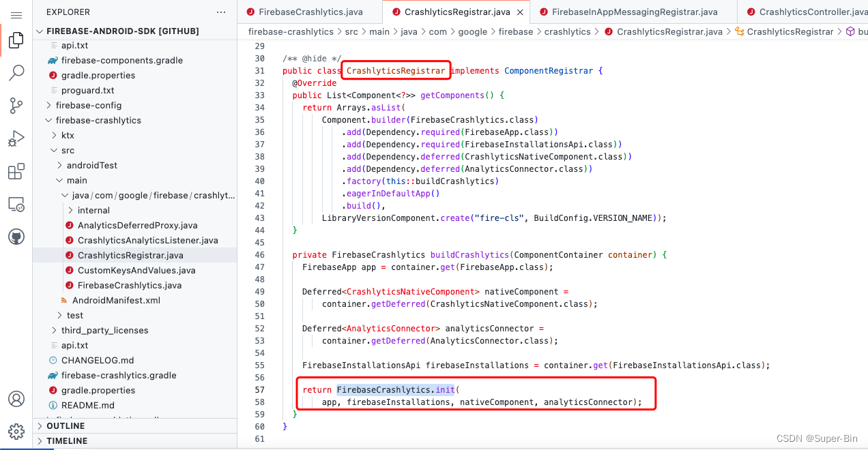Image resolution: width=868 pixels, height=450 pixels.
Task: Select CrashlyticsRegistrar.java in explorer tree
Action: pyautogui.click(x=135, y=255)
